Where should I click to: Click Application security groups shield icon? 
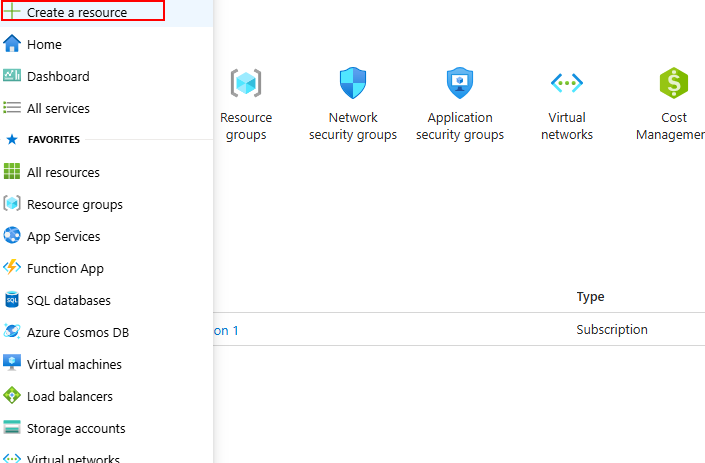tap(460, 83)
